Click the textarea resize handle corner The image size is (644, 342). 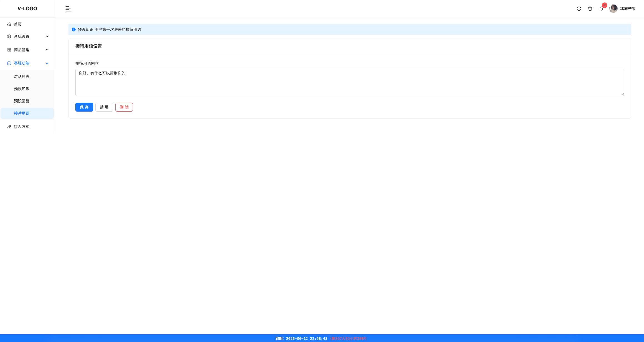click(623, 94)
